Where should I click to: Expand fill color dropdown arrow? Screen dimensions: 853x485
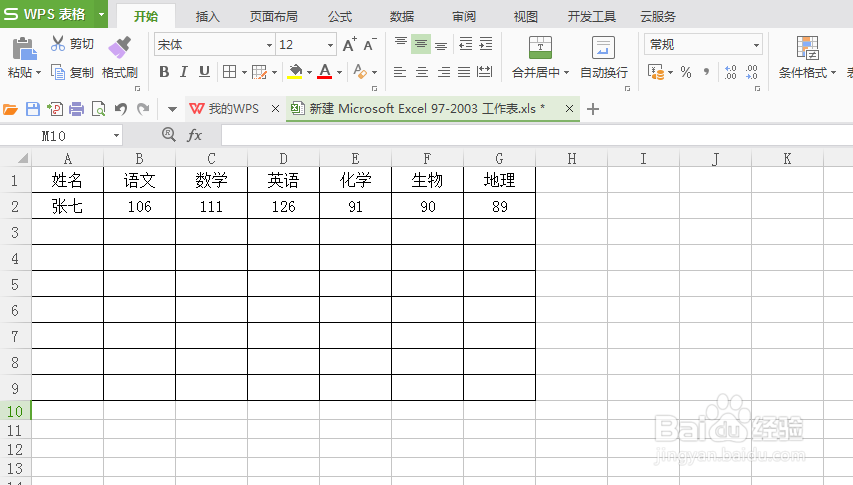[310, 72]
